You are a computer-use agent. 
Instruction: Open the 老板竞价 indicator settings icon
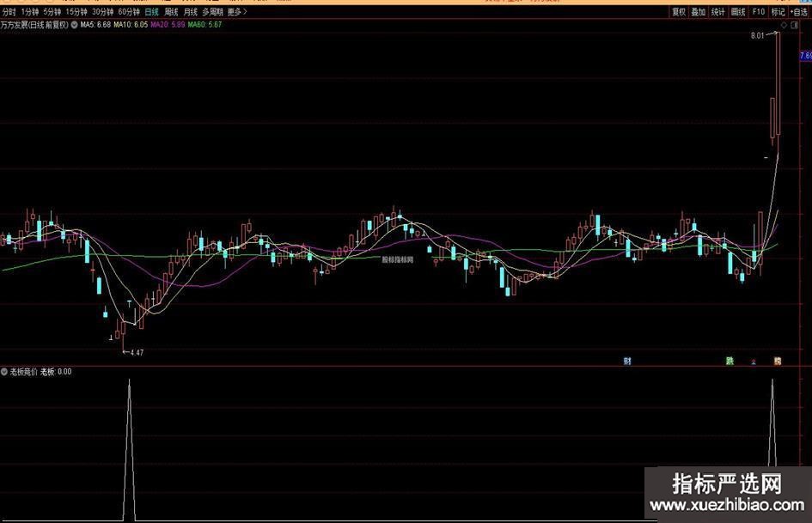click(4, 372)
